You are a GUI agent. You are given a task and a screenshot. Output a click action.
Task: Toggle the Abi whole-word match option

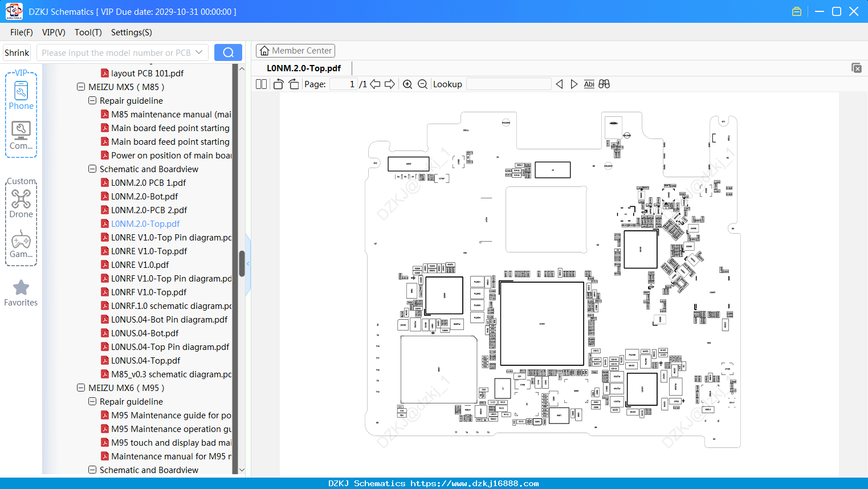click(589, 84)
